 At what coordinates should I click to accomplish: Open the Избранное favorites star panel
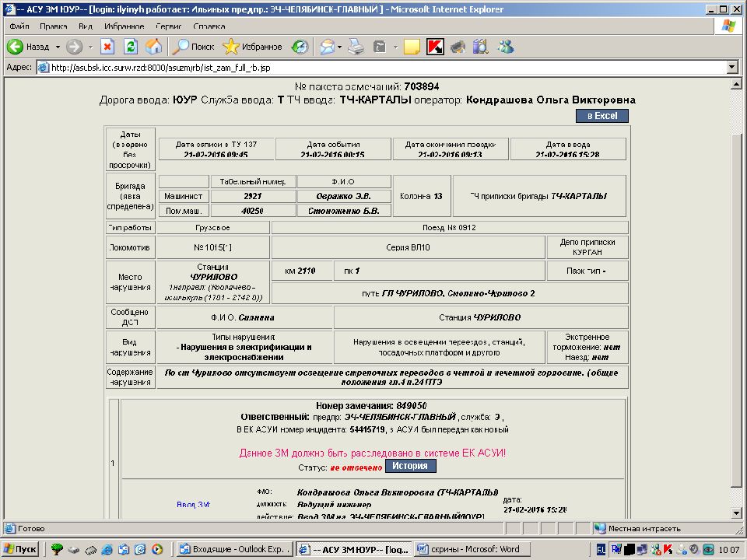click(x=252, y=47)
